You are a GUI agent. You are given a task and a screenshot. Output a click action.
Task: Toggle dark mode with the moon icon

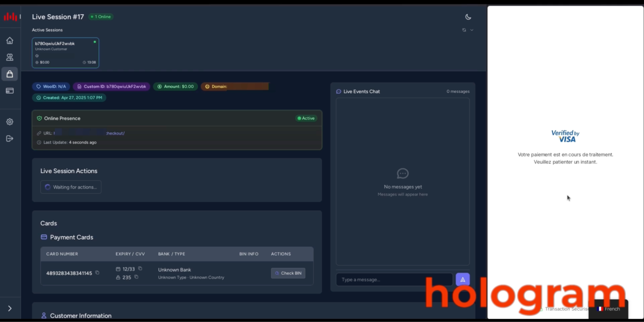468,17
